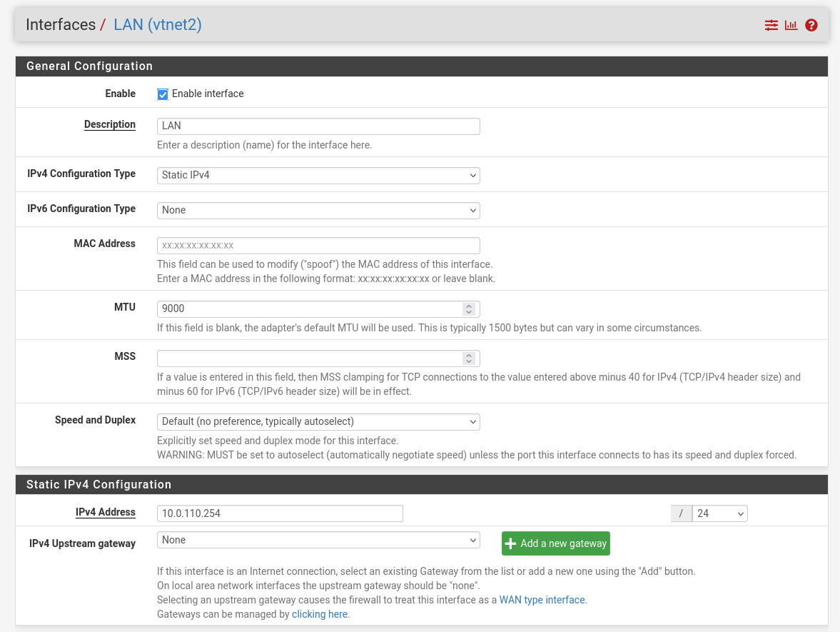Change the subnet mask dropdown from 24
The width and height of the screenshot is (840, 632).
(x=720, y=513)
